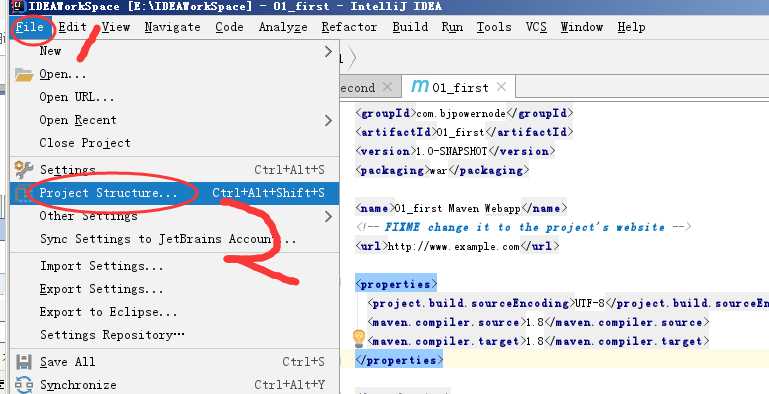Click the IntelliJ IDEA title bar icon
This screenshot has height=394, width=769.
pyautogui.click(x=18, y=6)
